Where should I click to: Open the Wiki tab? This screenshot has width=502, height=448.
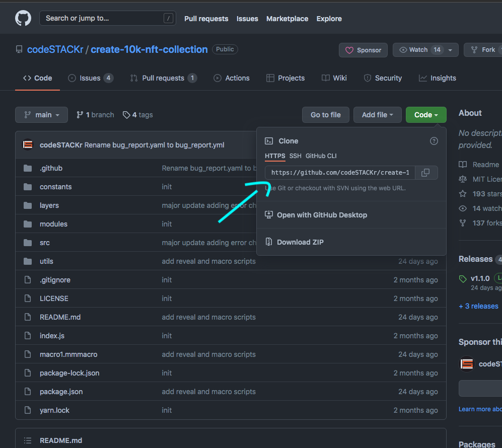point(334,78)
